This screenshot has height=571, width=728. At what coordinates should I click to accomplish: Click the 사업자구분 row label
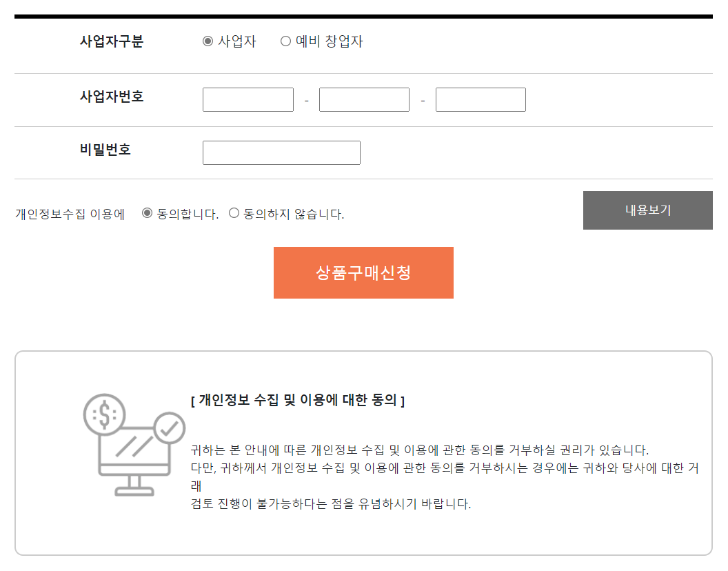point(112,41)
